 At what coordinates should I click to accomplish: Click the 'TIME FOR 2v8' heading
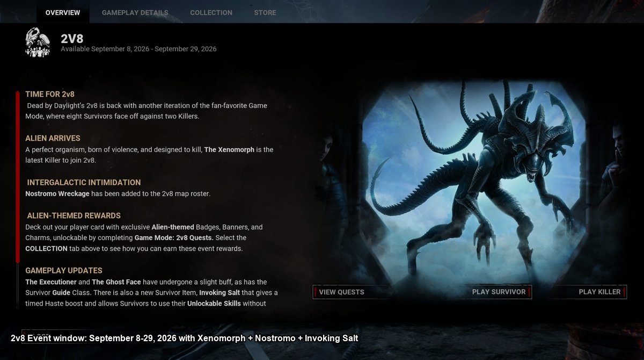(x=50, y=94)
